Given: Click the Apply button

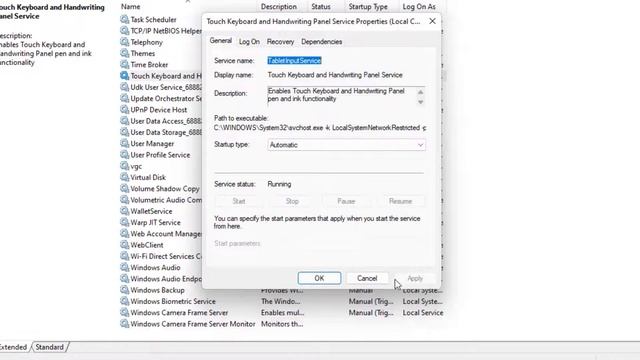Looking at the screenshot, I should (x=415, y=278).
